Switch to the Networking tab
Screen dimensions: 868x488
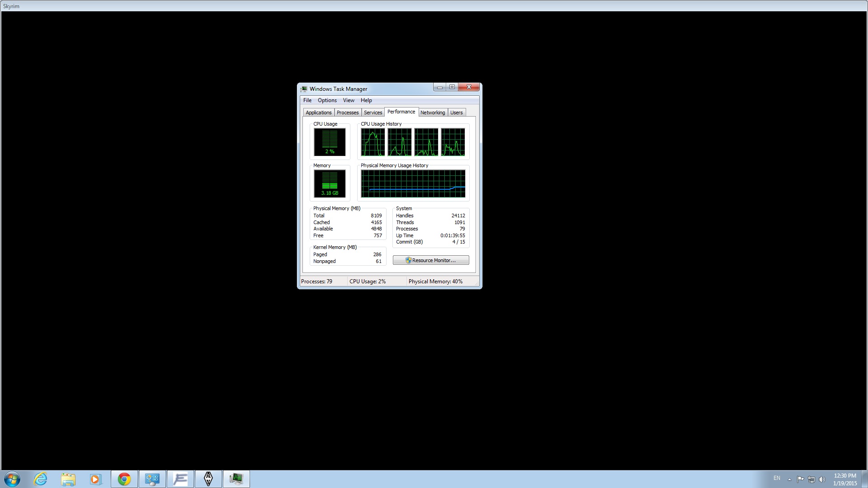[x=433, y=113]
